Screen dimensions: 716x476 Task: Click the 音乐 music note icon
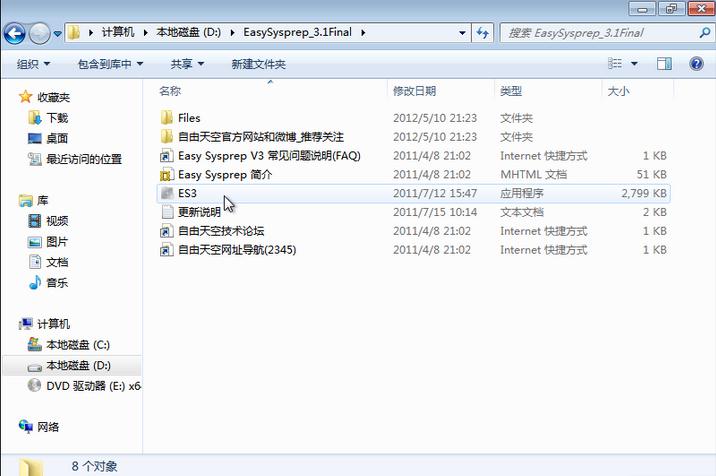[35, 283]
